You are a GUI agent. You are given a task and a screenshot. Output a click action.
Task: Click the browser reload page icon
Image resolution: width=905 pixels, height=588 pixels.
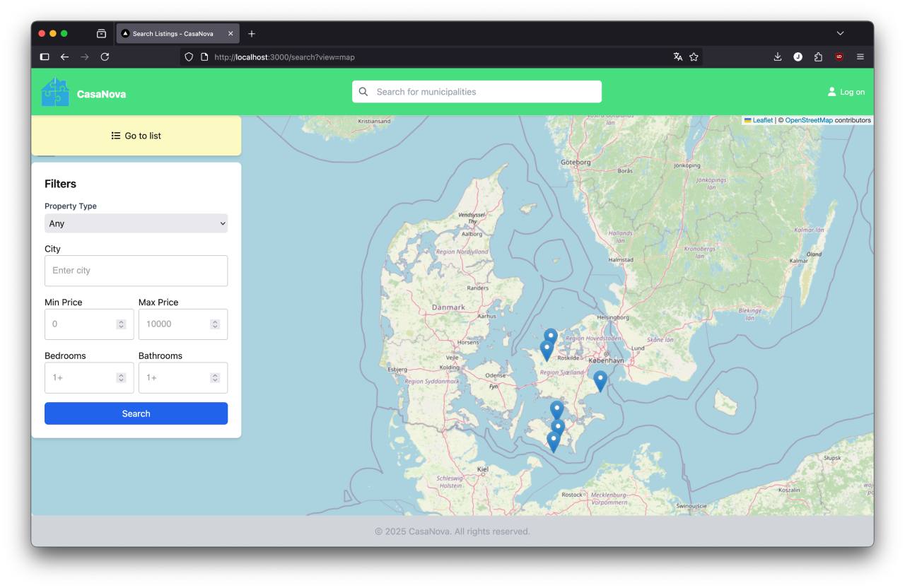click(x=105, y=57)
